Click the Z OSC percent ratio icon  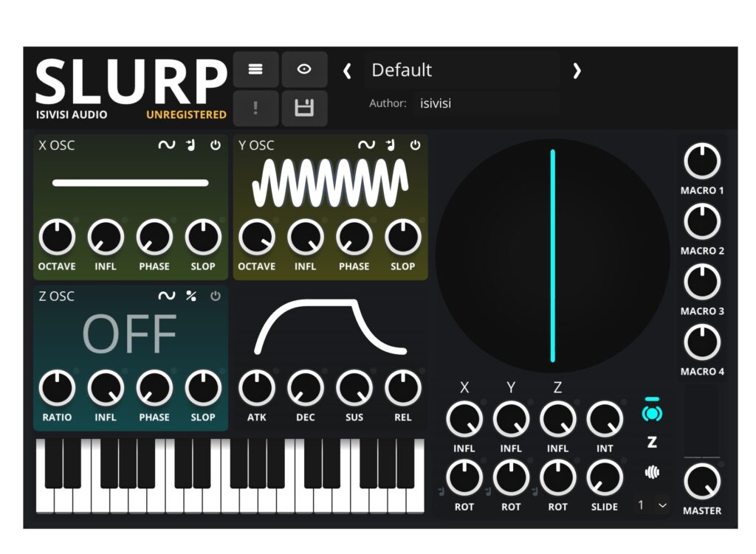[x=190, y=296]
